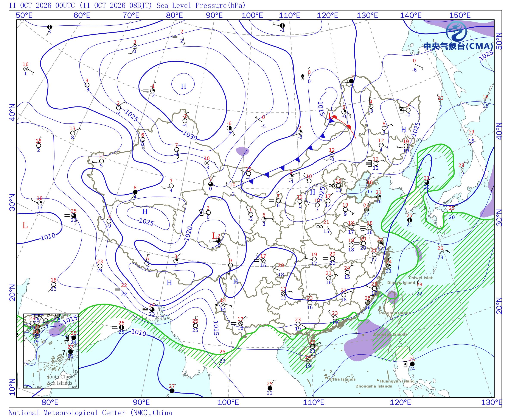Click the blue H inside Siberian high center
The image size is (511, 420).
183,86
